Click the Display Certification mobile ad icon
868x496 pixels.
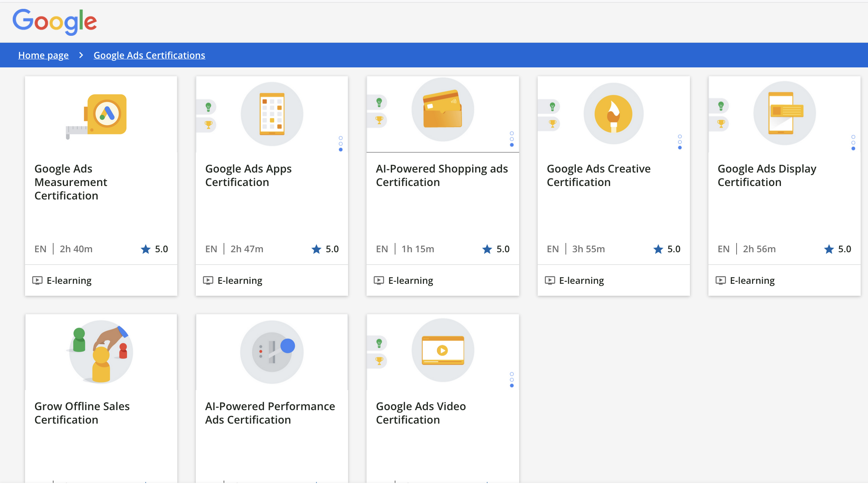pos(784,113)
